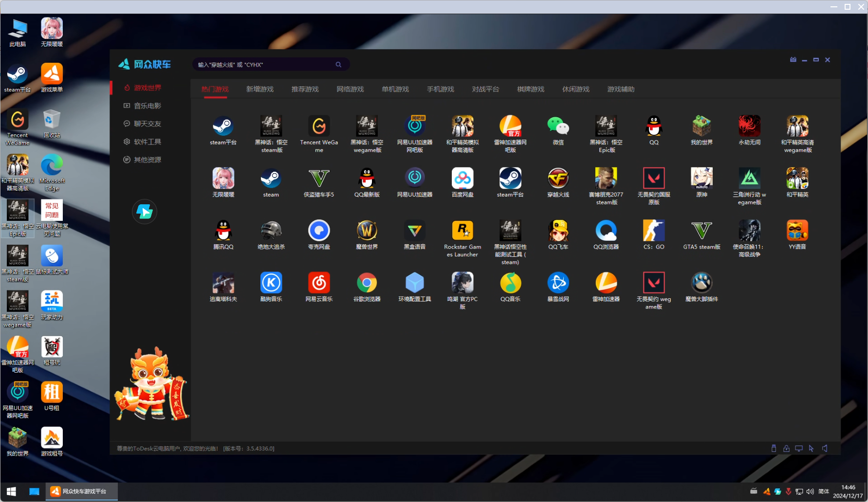Click the game search input field

pyautogui.click(x=271, y=65)
